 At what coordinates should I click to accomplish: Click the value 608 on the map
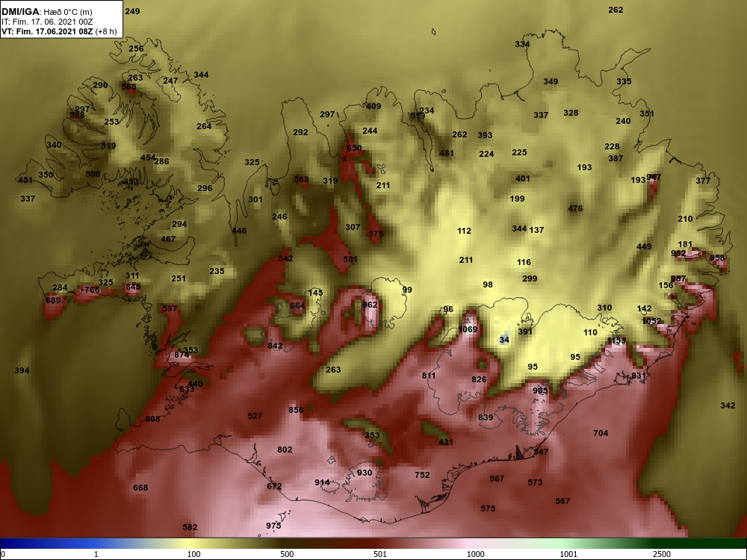pos(152,419)
